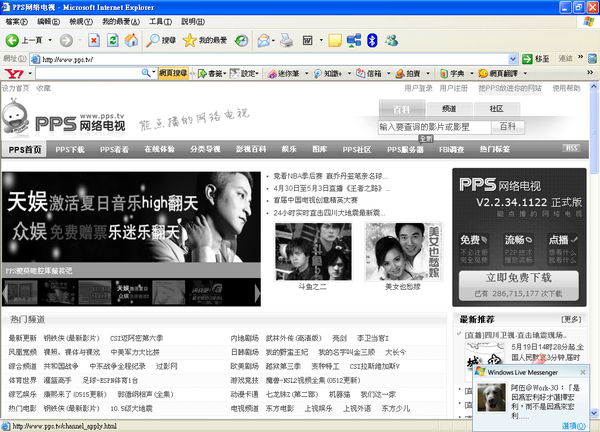
Task: Click the PPS社区 navigation item
Action: tap(357, 150)
